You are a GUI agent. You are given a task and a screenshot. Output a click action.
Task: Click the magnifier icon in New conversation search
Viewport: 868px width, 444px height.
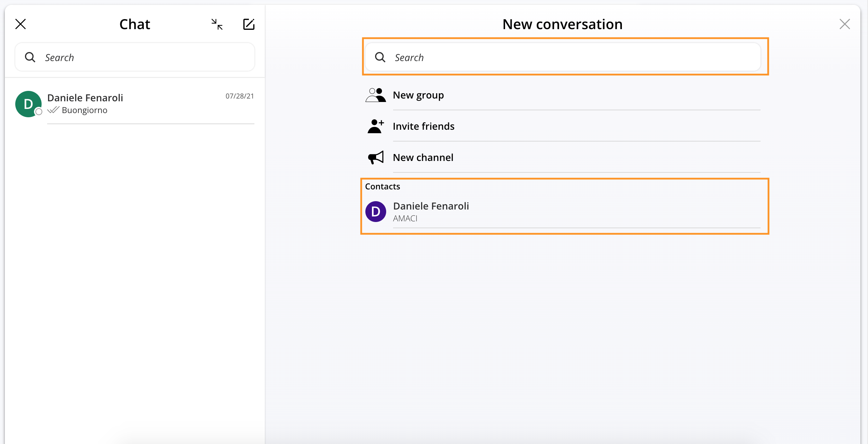click(x=380, y=57)
